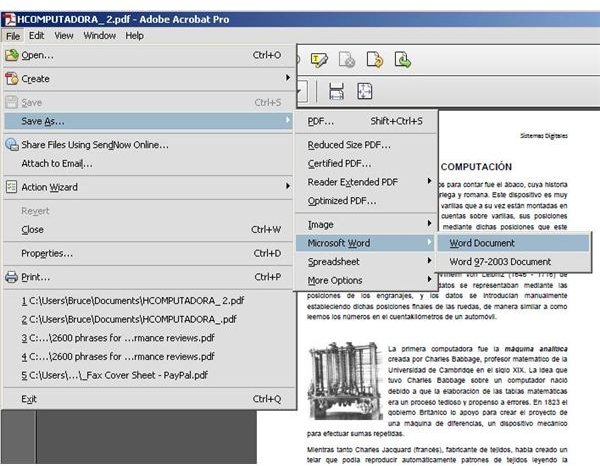This screenshot has width=600, height=466.
Task: Open the View menu
Action: pyautogui.click(x=64, y=36)
